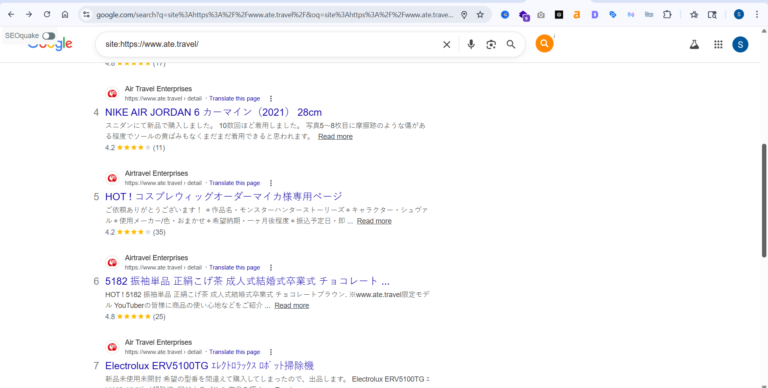Open the blue circular extension icon

click(505, 15)
